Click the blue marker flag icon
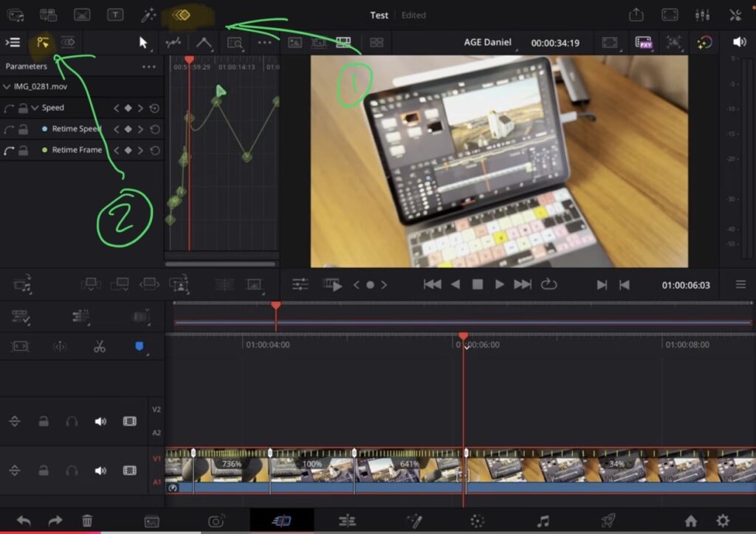 (x=140, y=346)
